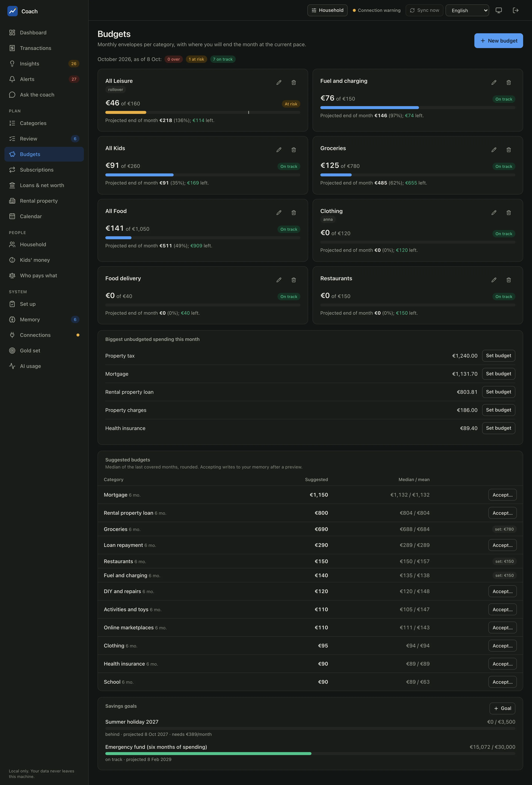Click 'set: €780' in Groceries row
The width and height of the screenshot is (532, 785).
(504, 529)
